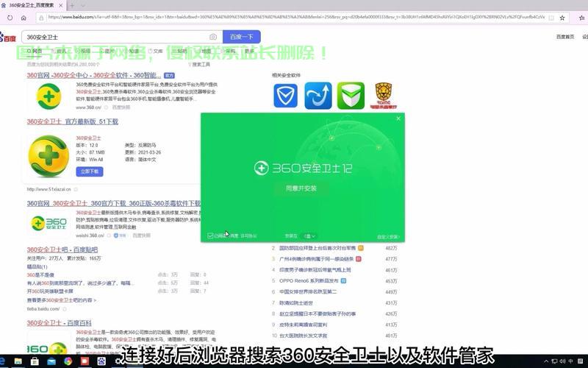Image resolution: width=588 pixels, height=368 pixels.
Task: Switch to 资讯 search category tab
Action: click(x=59, y=51)
